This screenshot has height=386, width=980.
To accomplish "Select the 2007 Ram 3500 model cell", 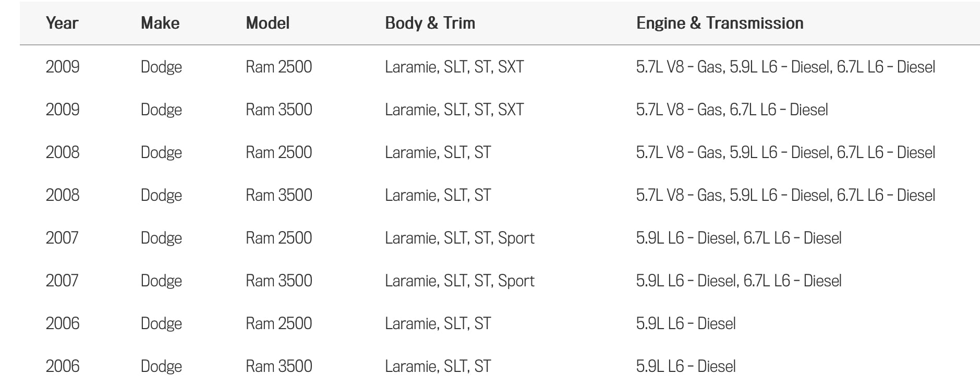I will coord(279,281).
